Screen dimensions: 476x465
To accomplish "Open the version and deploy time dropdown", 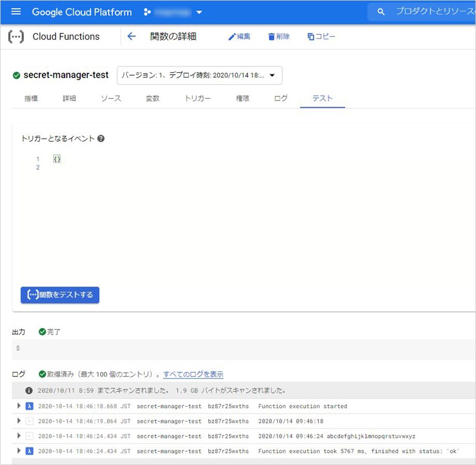I will pos(199,75).
